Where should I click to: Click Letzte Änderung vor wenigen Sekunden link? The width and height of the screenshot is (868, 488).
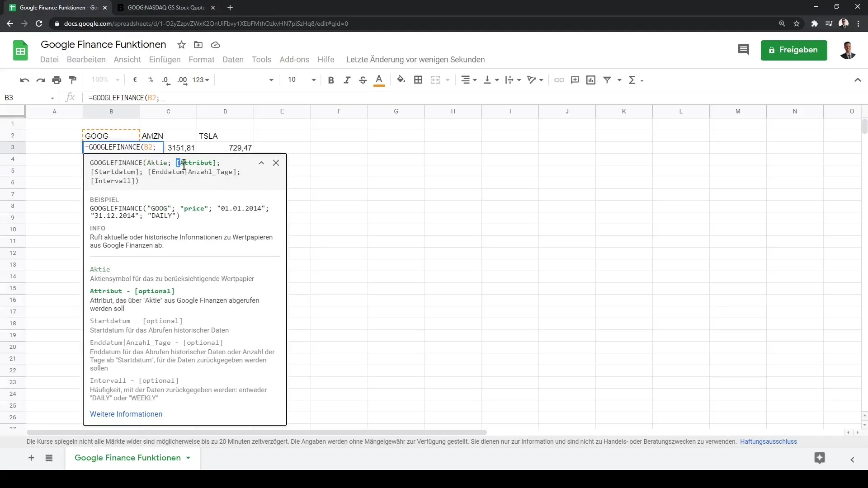pos(415,60)
